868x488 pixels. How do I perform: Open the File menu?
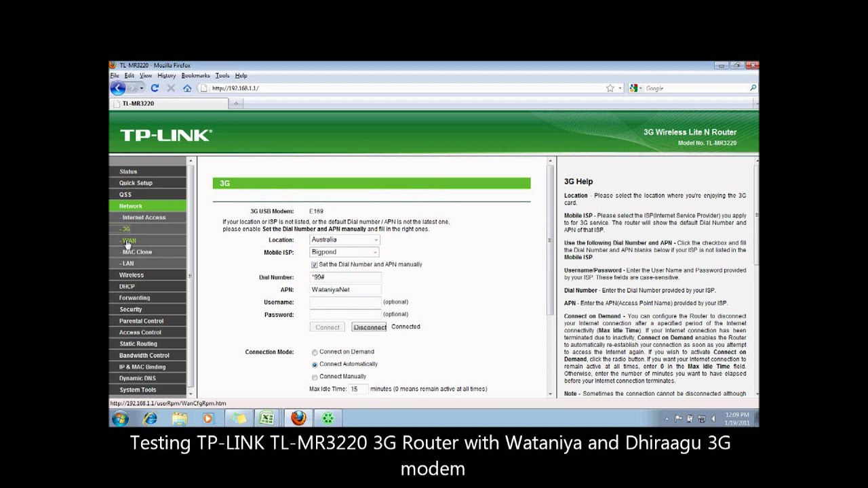click(x=115, y=75)
